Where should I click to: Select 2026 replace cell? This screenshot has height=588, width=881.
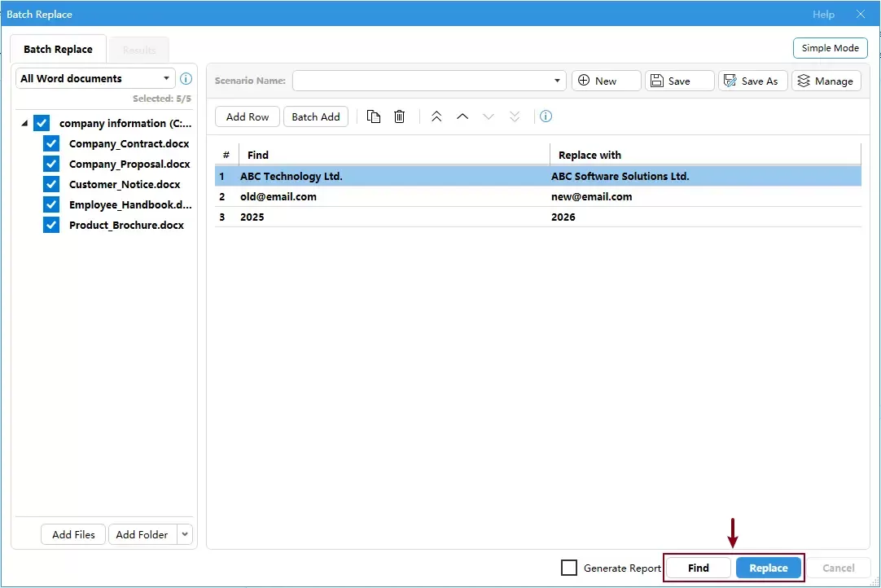[705, 217]
